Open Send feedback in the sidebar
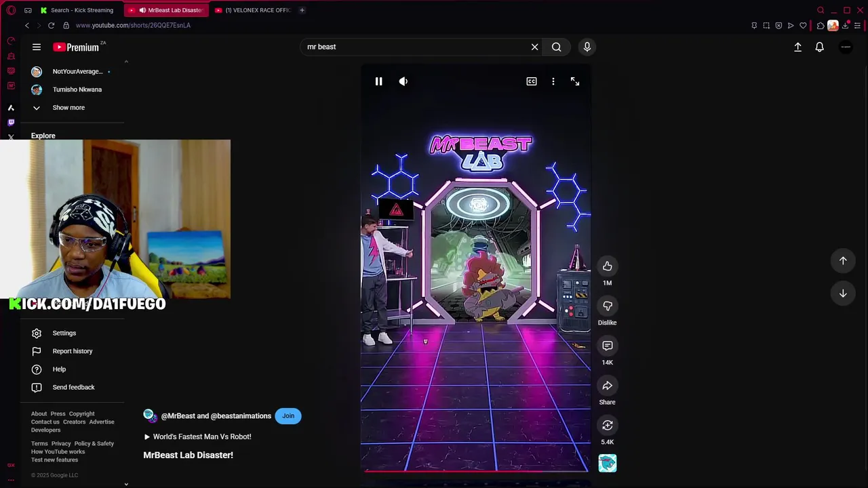Image resolution: width=868 pixels, height=488 pixels. pos(72,388)
